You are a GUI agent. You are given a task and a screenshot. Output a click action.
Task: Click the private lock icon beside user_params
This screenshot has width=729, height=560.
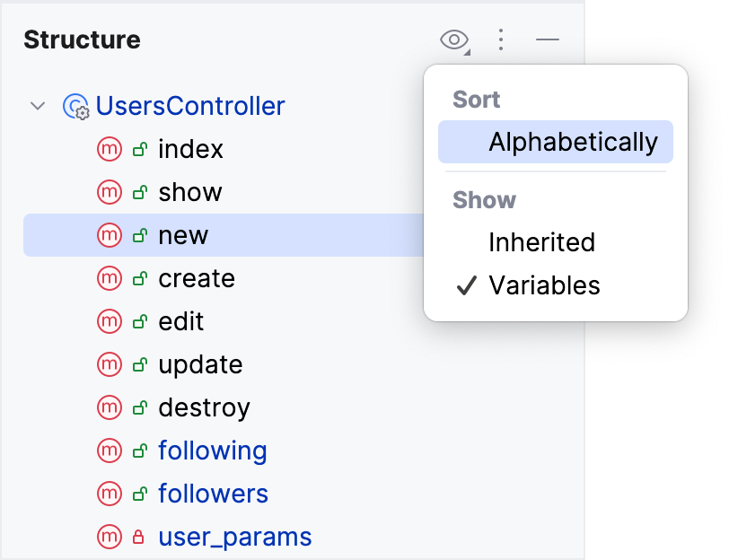pos(136,537)
